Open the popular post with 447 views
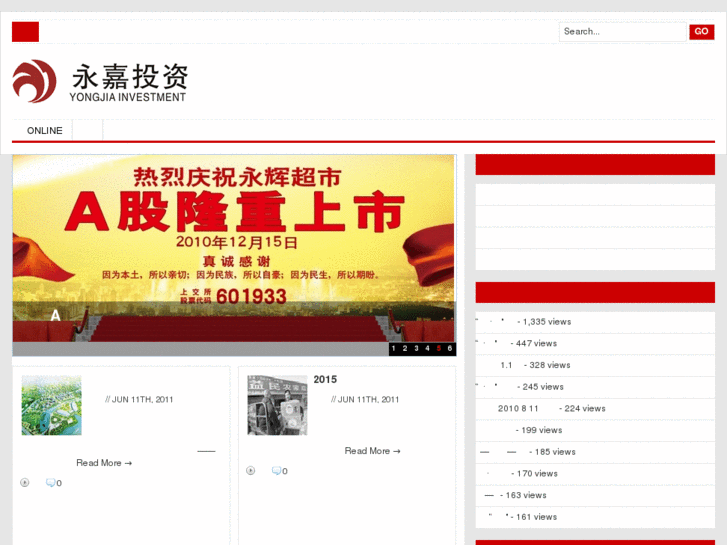Image resolution: width=727 pixels, height=545 pixels. tap(595, 344)
